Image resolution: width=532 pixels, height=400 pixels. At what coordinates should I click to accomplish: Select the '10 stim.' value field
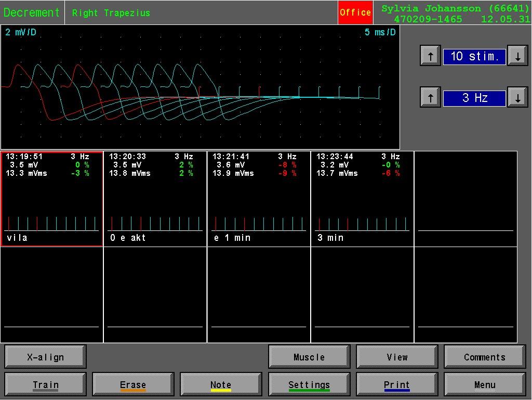point(474,56)
